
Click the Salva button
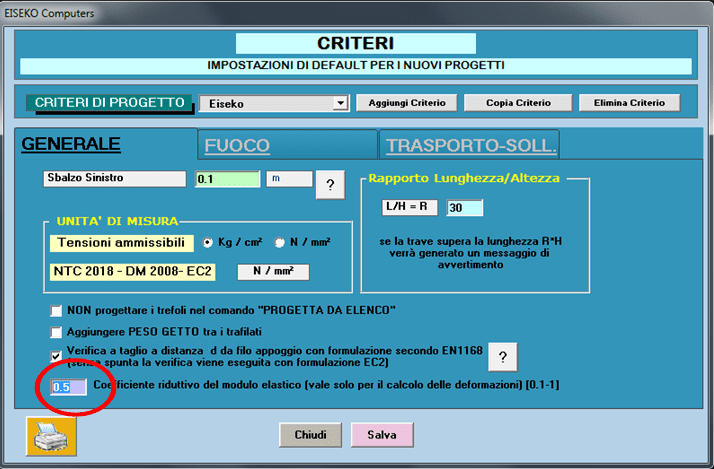382,435
